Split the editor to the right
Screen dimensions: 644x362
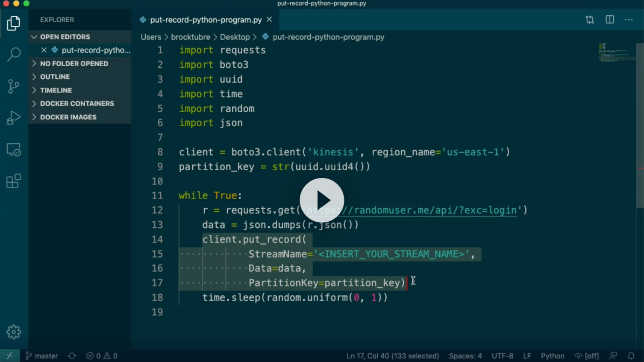[610, 20]
